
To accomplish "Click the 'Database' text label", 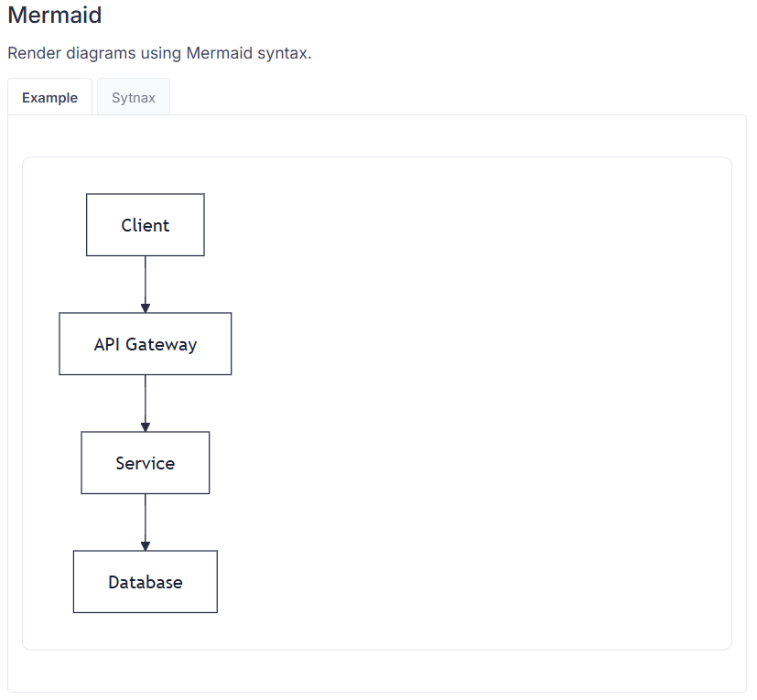I will tap(146, 583).
